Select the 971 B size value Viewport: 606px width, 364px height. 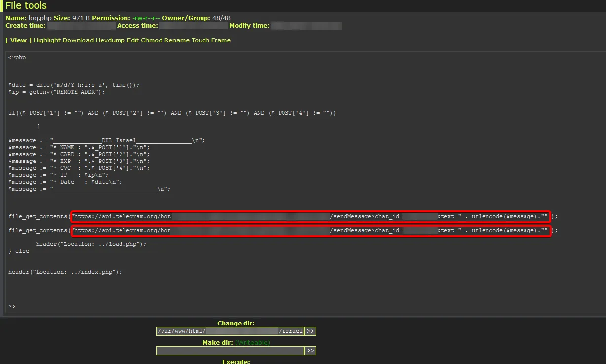[x=81, y=18]
